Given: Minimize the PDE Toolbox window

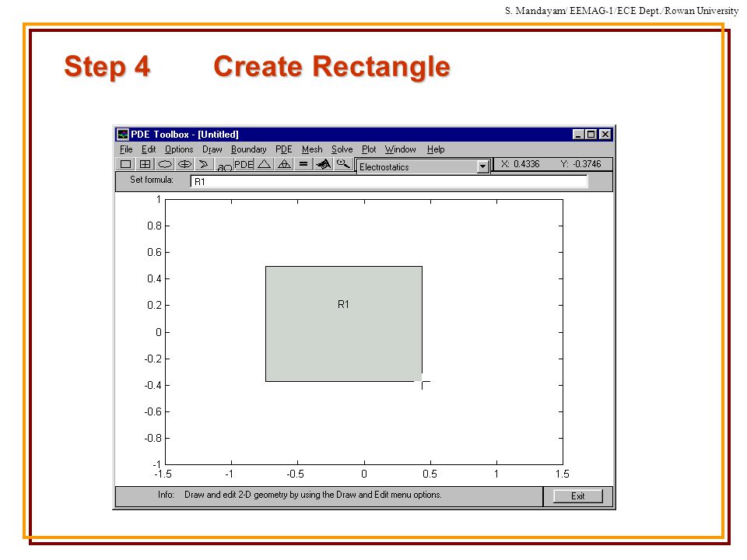Looking at the screenshot, I should 578,135.
